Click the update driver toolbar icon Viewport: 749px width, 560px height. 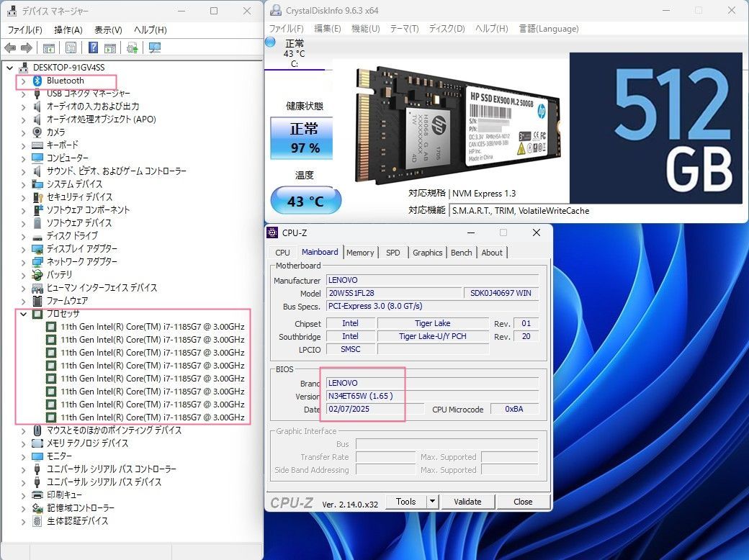click(133, 48)
